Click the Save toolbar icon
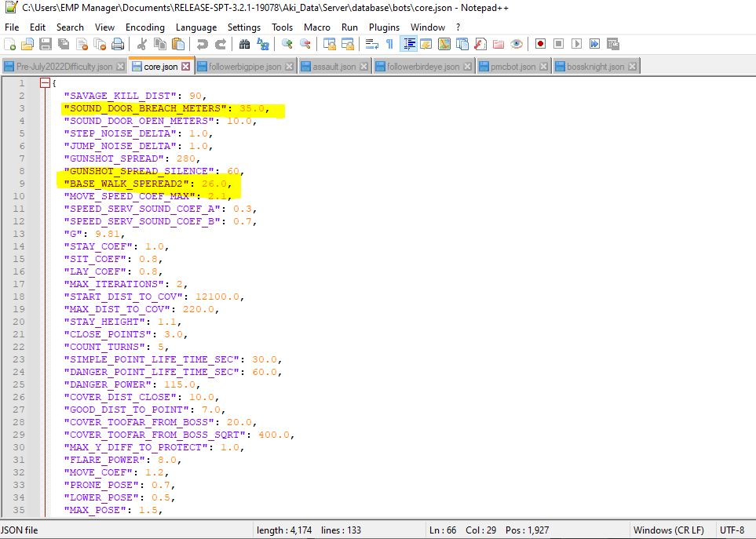This screenshot has width=756, height=539. click(x=46, y=44)
